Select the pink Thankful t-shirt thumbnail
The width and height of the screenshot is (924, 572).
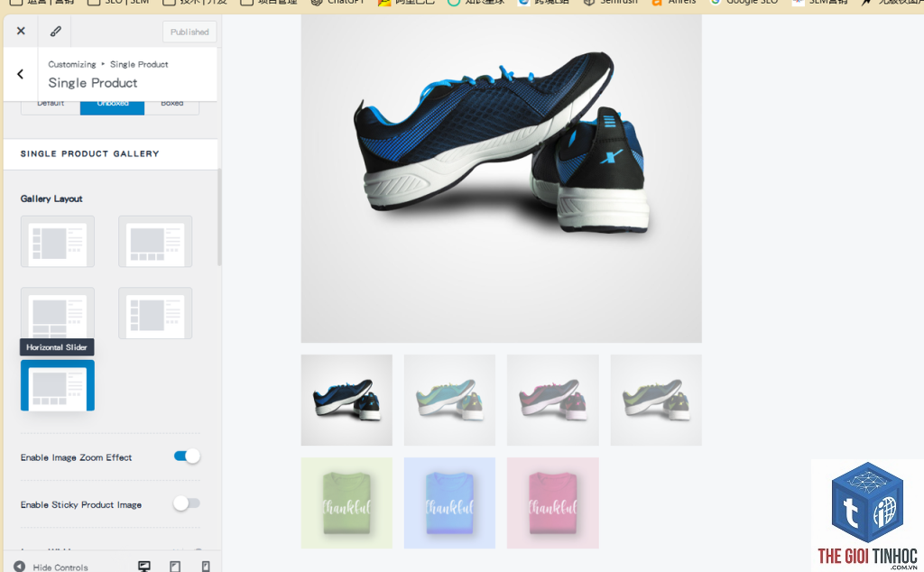[x=553, y=503]
